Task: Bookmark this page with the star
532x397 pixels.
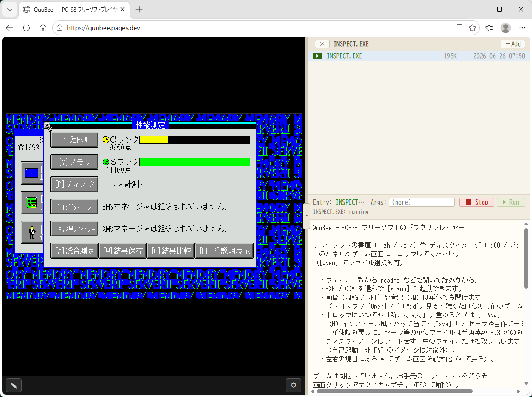Action: coord(472,28)
